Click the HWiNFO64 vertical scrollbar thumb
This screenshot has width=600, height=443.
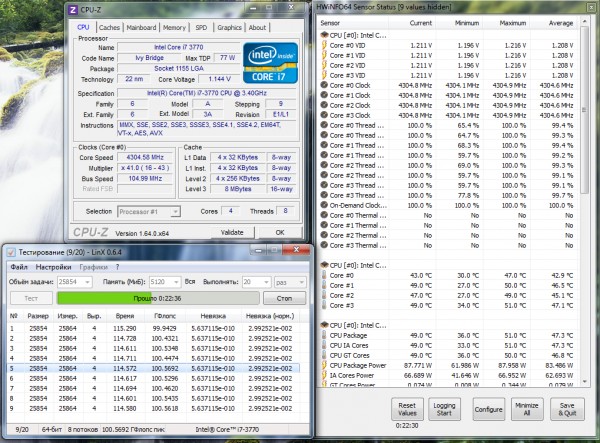584,110
